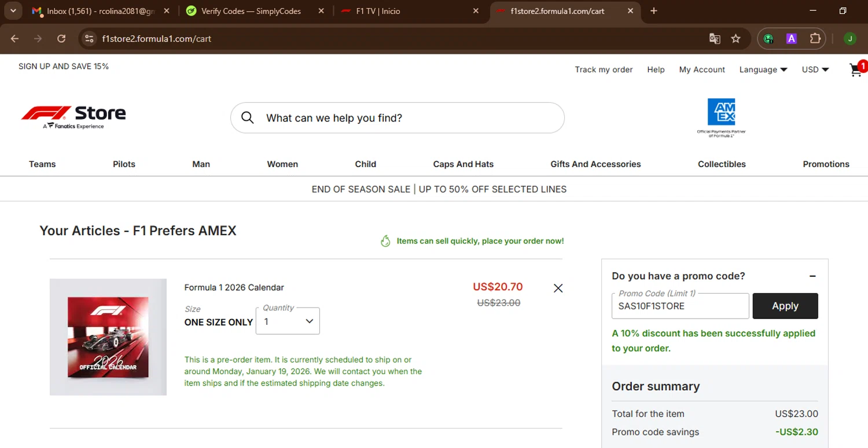Open the Track my order link
The width and height of the screenshot is (868, 448).
coord(604,69)
